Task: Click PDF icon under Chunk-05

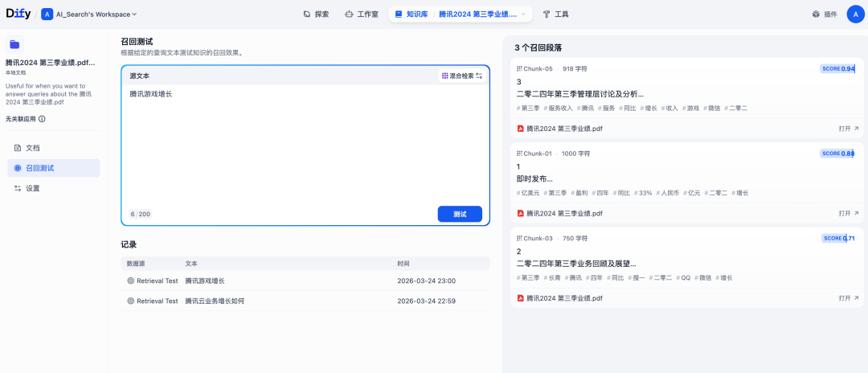Action: [520, 129]
